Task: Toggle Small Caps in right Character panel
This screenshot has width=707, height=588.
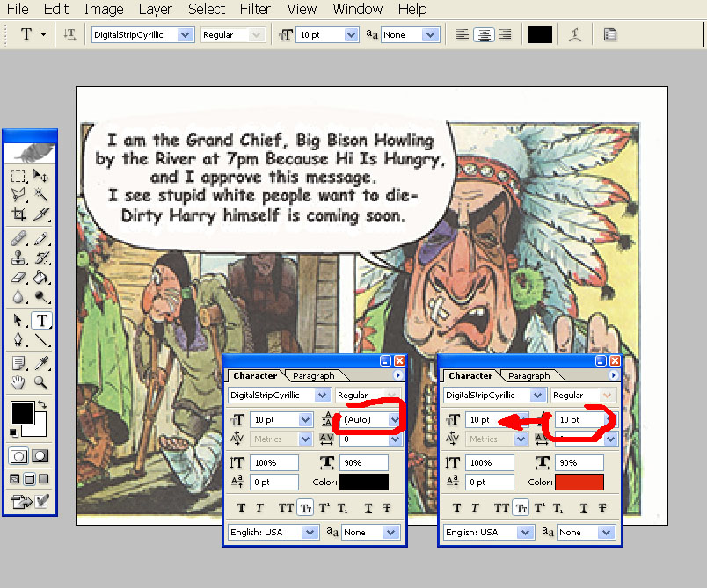Action: tap(521, 508)
